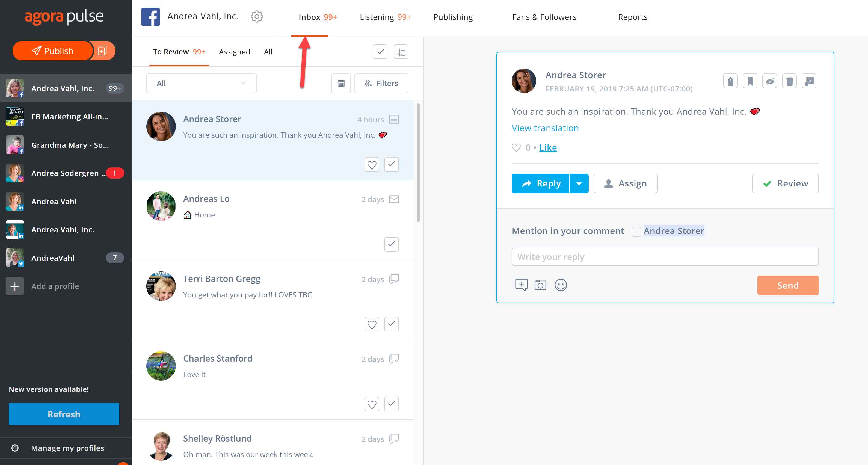868x465 pixels.
Task: Click the plus icon for Add a profile
Action: point(15,286)
